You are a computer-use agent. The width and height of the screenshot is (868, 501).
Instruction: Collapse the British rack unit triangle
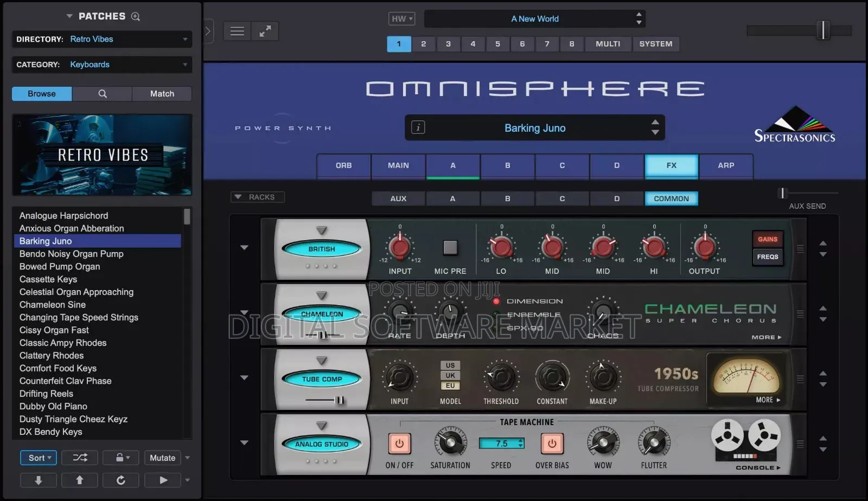(244, 247)
